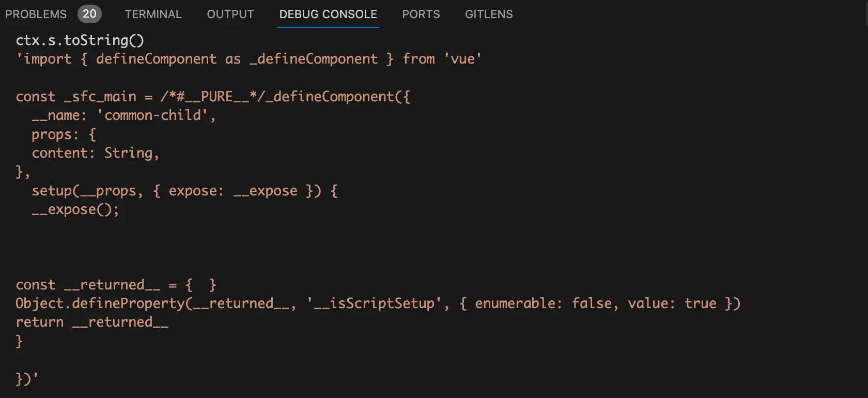The image size is (868, 398).
Task: Click the setup(__props, ...) output line
Action: [184, 191]
